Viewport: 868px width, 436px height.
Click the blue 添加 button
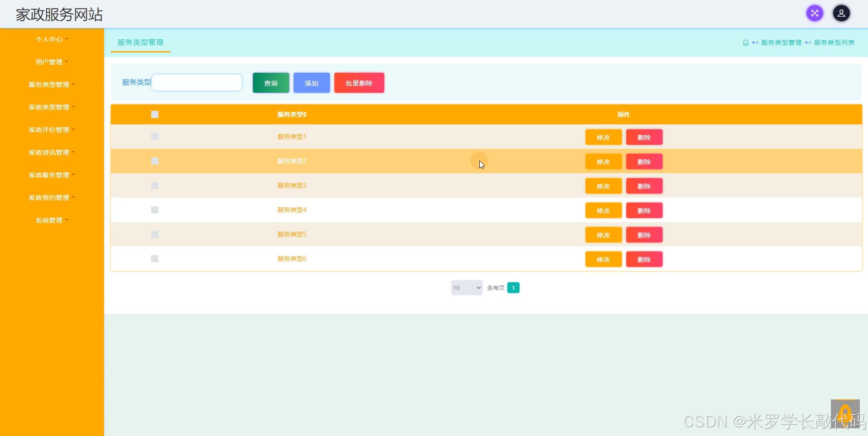tap(311, 83)
